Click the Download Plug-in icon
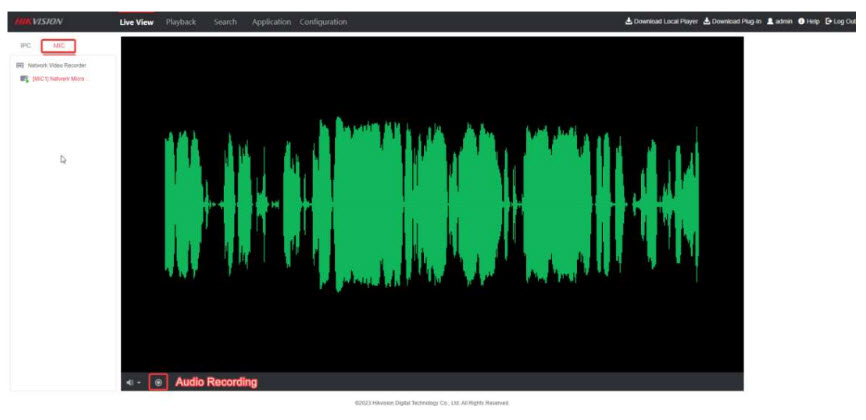 coord(707,21)
